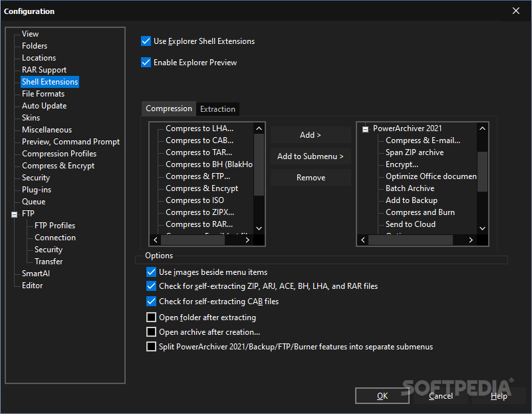
Task: Open Compress & Encrypt settings page
Action: tap(58, 166)
